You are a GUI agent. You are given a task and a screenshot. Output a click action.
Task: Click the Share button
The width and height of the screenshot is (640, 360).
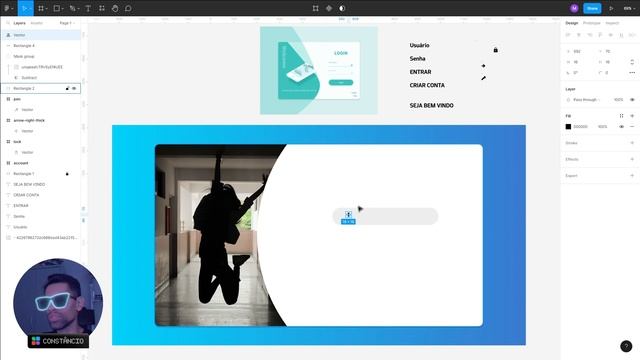592,8
